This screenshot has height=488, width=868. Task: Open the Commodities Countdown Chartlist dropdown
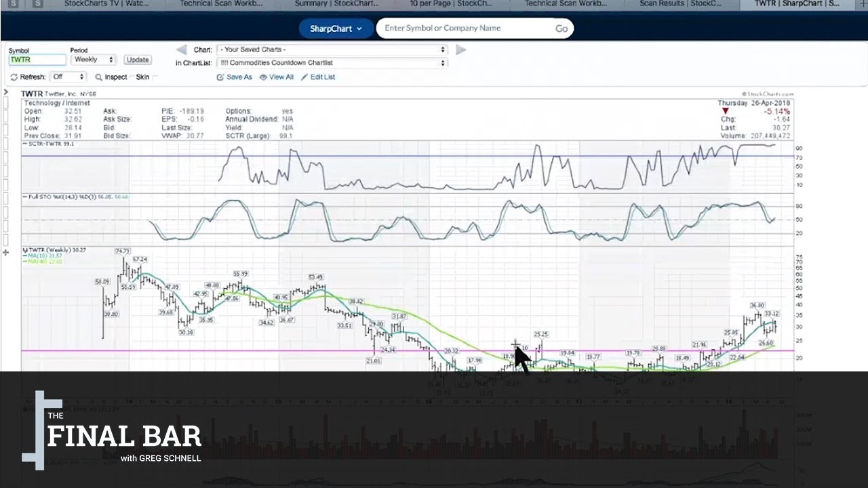[x=332, y=63]
